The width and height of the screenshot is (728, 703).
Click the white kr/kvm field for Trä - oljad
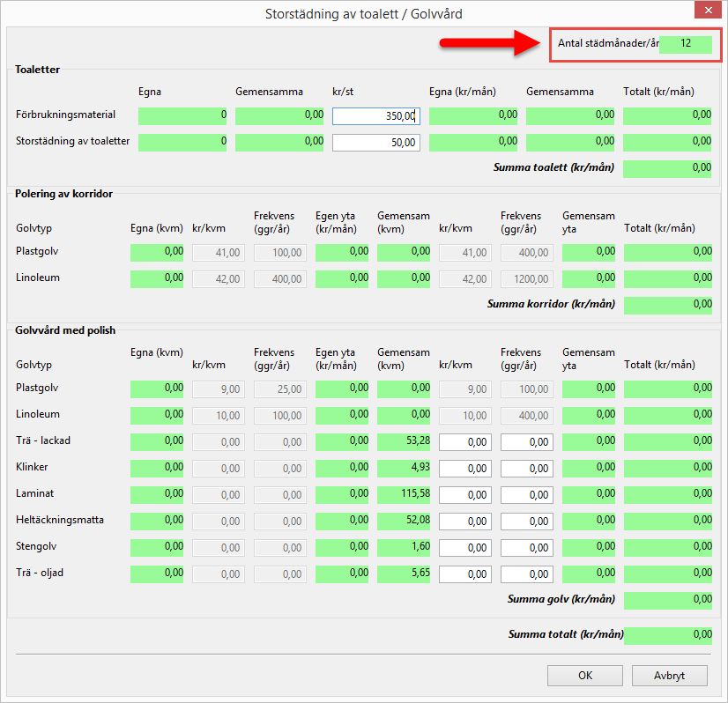pyautogui.click(x=465, y=573)
